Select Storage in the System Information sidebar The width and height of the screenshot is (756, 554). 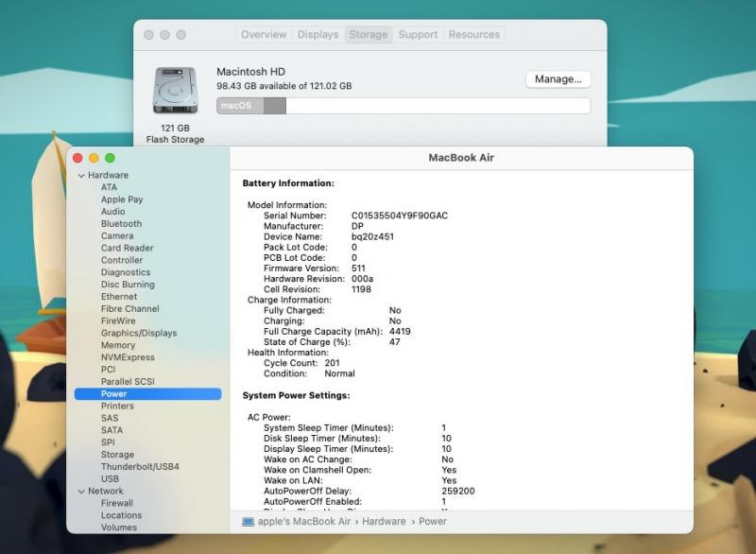tap(117, 455)
